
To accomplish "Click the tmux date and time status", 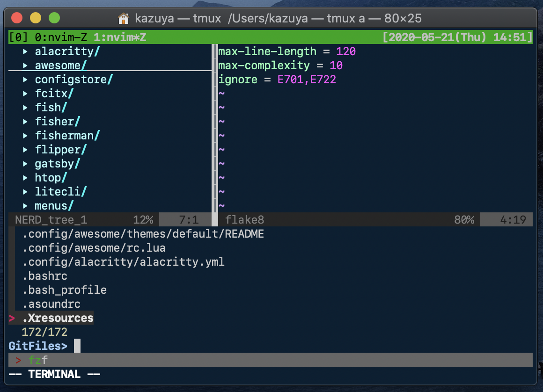I will pos(457,37).
